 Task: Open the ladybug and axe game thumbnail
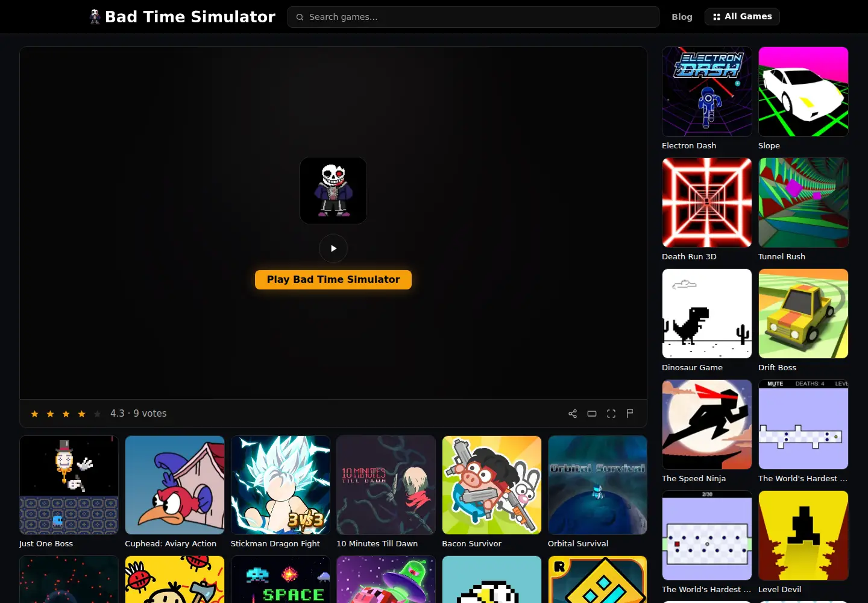pyautogui.click(x=175, y=579)
